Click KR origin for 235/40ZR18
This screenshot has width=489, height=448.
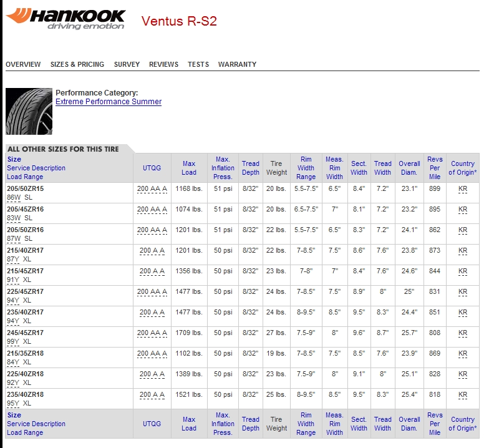pos(463,394)
